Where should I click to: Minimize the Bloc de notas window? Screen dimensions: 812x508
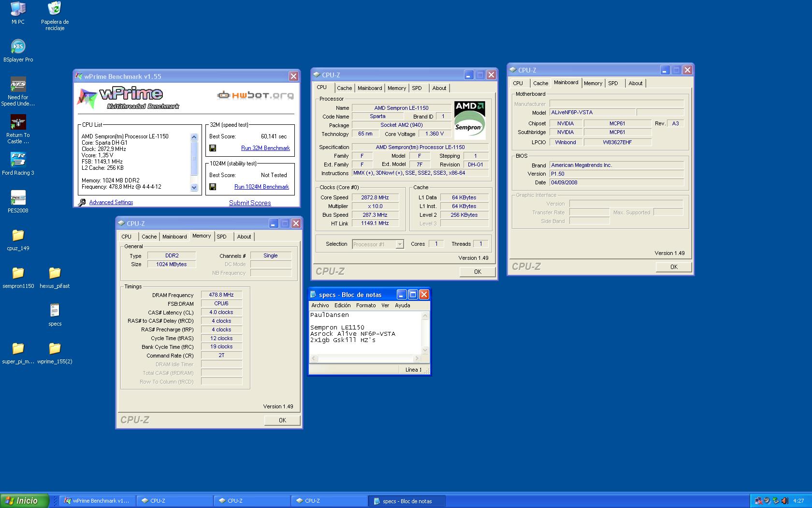[401, 295]
